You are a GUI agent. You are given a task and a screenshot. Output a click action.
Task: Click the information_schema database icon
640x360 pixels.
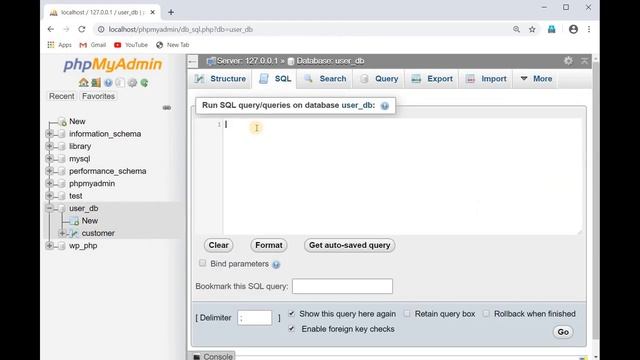click(x=62, y=134)
